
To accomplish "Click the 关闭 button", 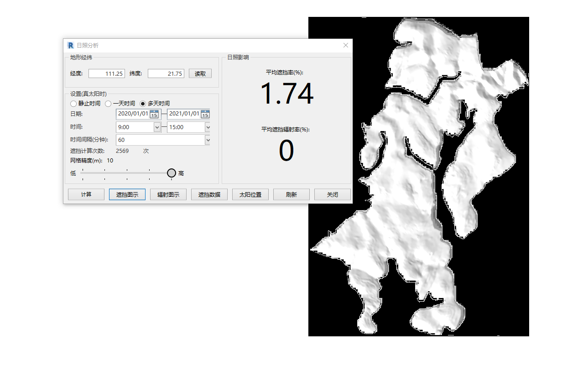I will click(333, 194).
